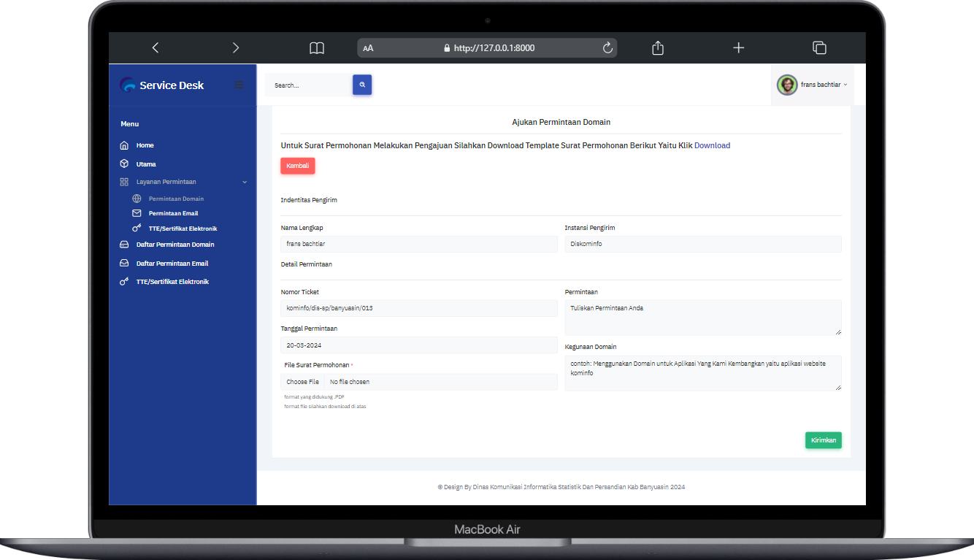Open the frans bachtiar user dropdown
This screenshot has height=560, width=974.
coord(813,85)
